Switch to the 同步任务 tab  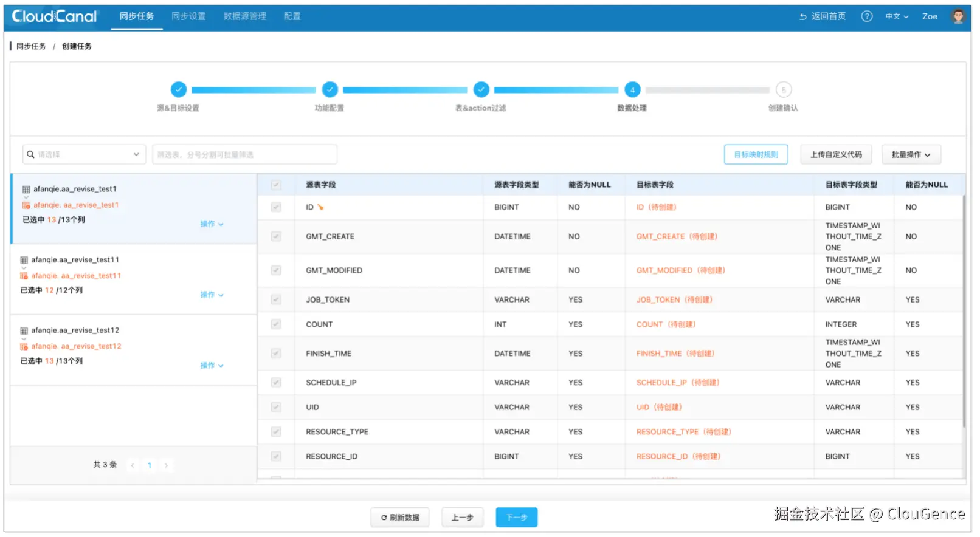click(x=137, y=16)
